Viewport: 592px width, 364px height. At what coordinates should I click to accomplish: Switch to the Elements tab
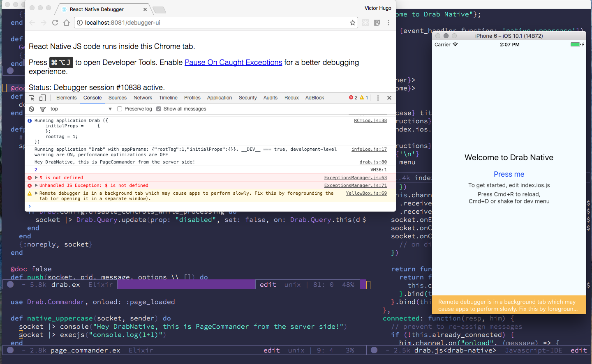pos(66,98)
